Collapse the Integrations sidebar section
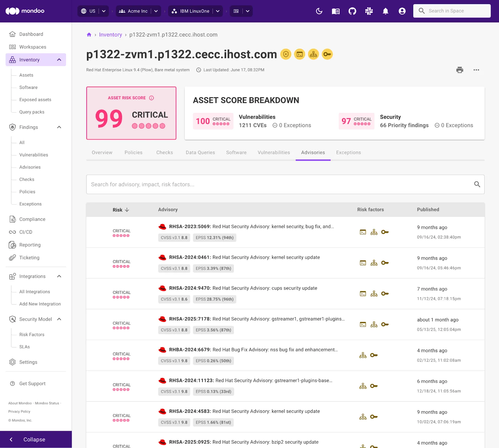Viewport: 499px width, 448px height. [59, 276]
